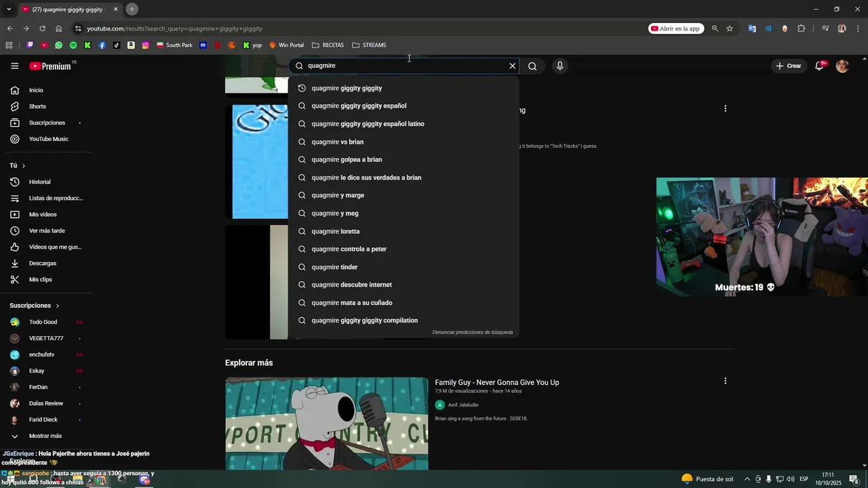
Task: Open Chrome media controls icon
Action: [825, 28]
